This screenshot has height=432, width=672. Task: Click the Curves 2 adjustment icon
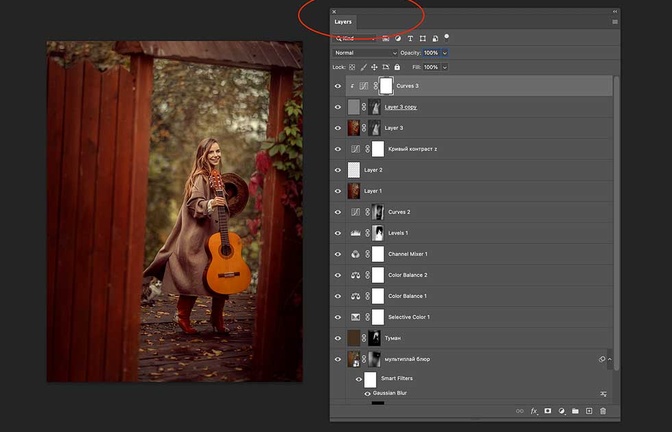pos(355,212)
